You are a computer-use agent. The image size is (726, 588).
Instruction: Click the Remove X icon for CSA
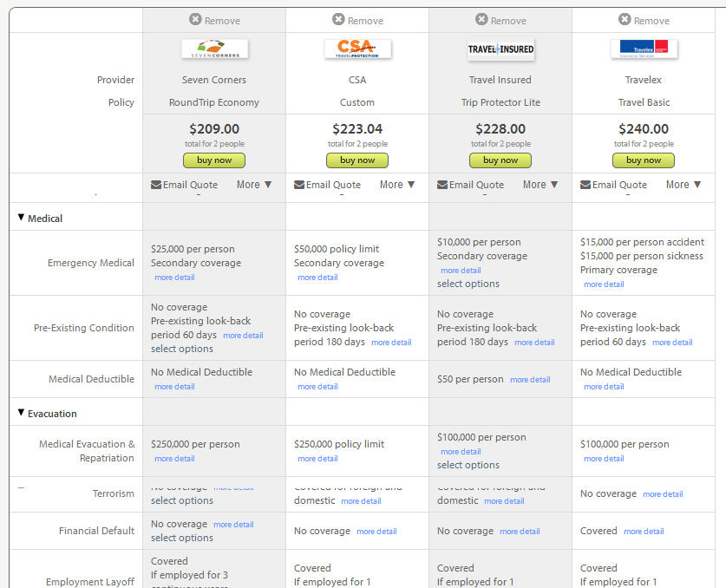coord(338,19)
